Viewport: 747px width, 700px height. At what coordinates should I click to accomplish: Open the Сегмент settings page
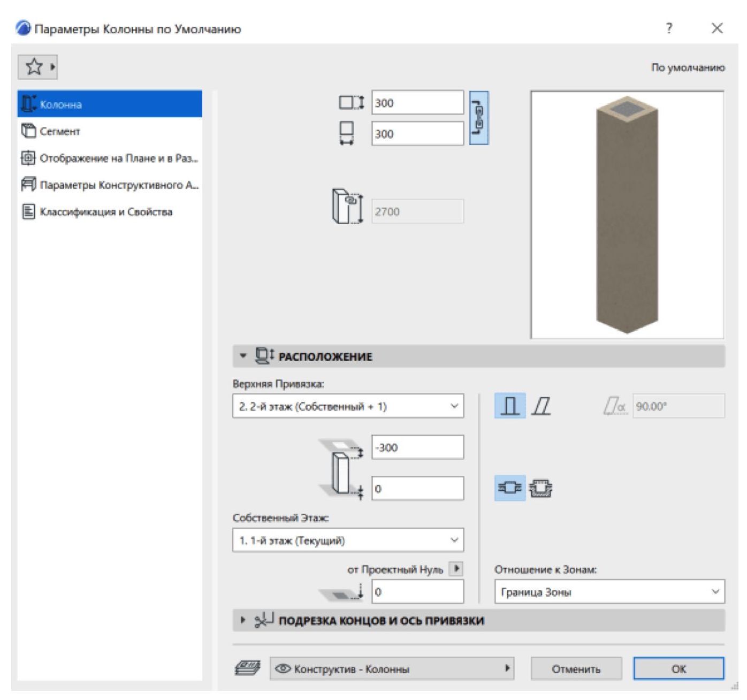59,131
